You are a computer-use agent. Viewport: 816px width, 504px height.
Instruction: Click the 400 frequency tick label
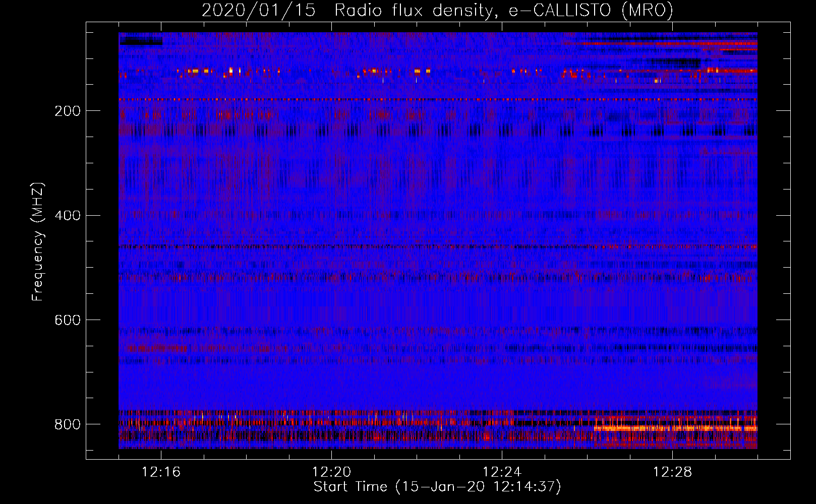tap(67, 216)
